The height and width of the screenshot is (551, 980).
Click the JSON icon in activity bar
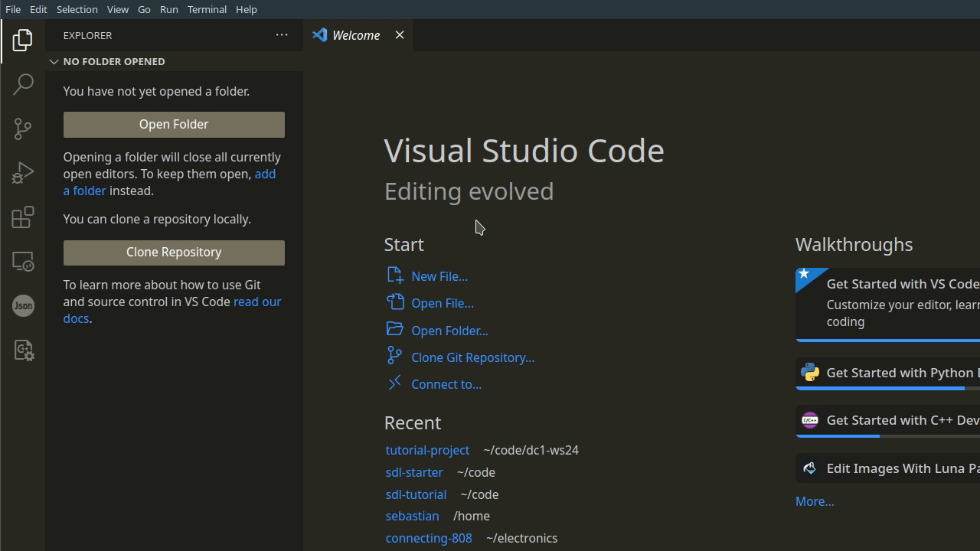pos(22,306)
